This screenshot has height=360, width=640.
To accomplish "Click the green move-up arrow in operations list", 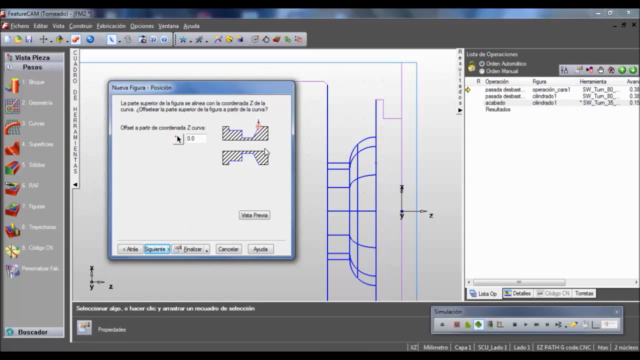I will [622, 70].
